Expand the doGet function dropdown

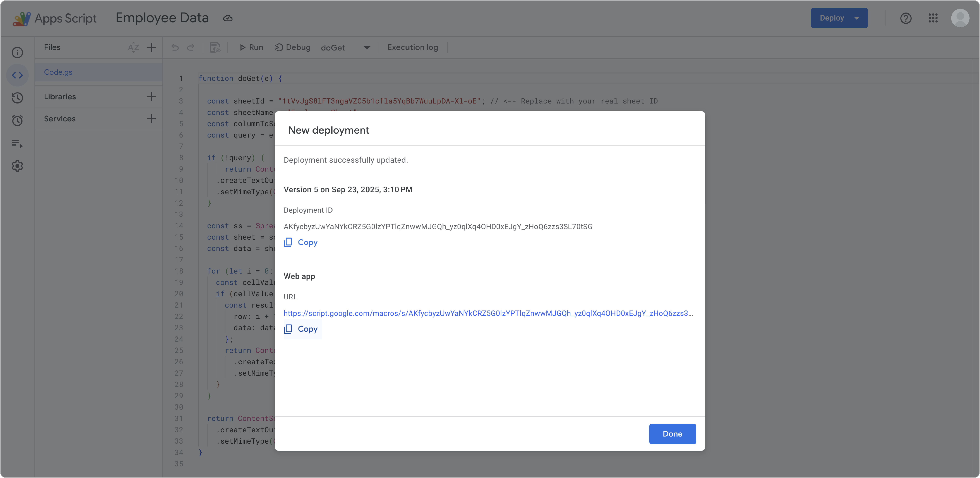pyautogui.click(x=367, y=48)
